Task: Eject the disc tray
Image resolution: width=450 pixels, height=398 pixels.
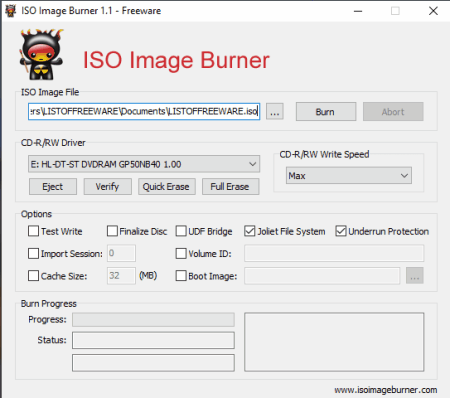Action: pyautogui.click(x=53, y=187)
